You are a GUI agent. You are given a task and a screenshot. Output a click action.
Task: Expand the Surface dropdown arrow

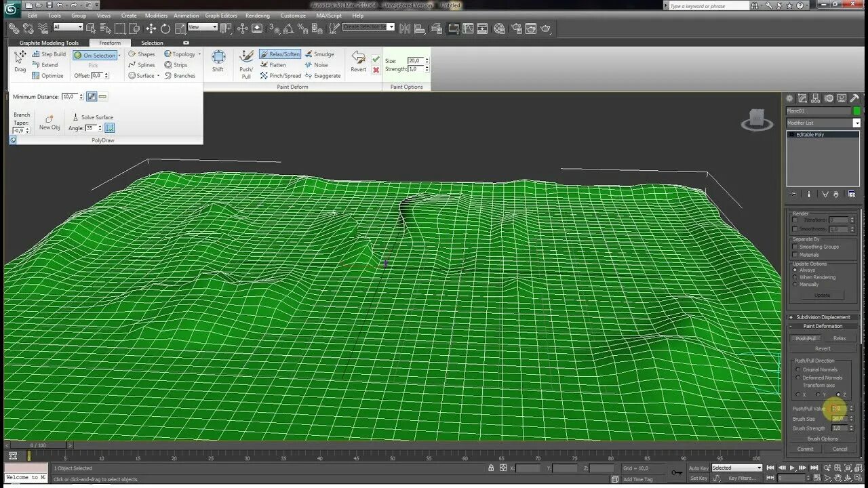158,76
